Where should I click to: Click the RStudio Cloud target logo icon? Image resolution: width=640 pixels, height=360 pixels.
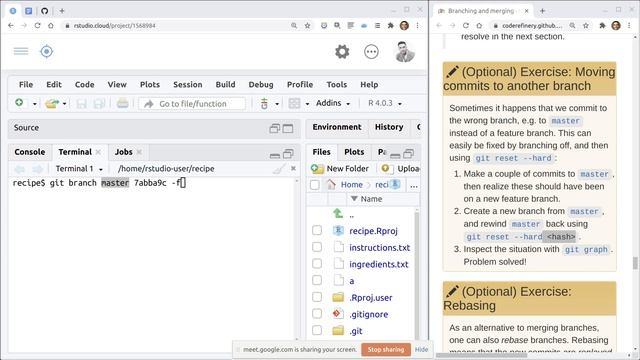coord(47,51)
